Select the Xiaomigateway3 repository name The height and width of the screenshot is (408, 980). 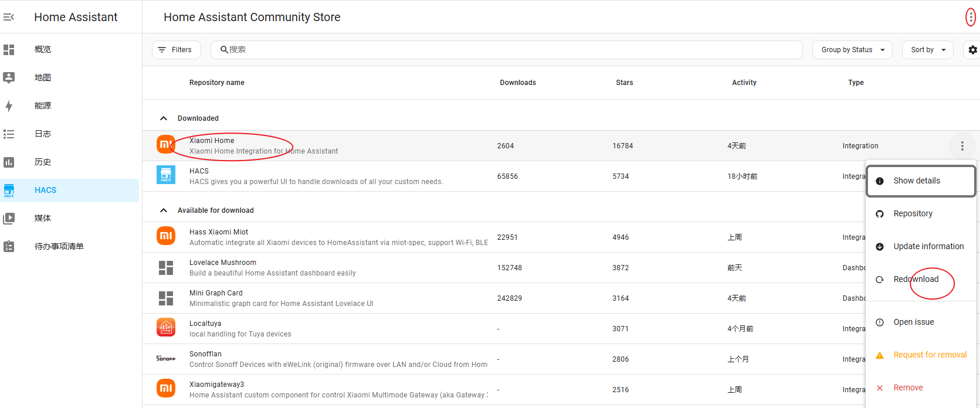tap(217, 385)
